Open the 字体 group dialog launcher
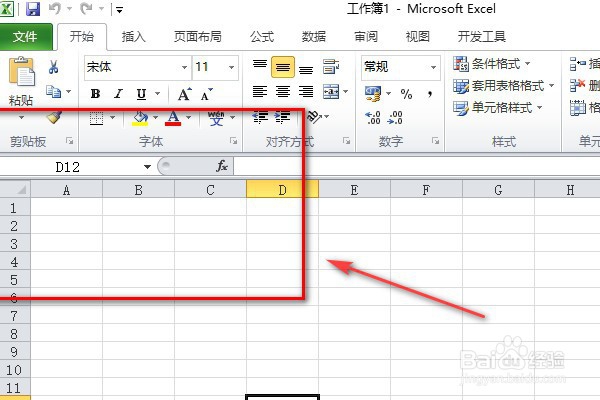 pos(233,141)
